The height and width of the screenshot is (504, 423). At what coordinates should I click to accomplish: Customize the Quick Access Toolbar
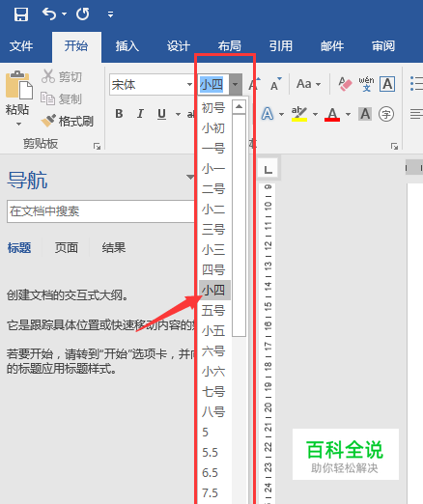click(x=110, y=14)
